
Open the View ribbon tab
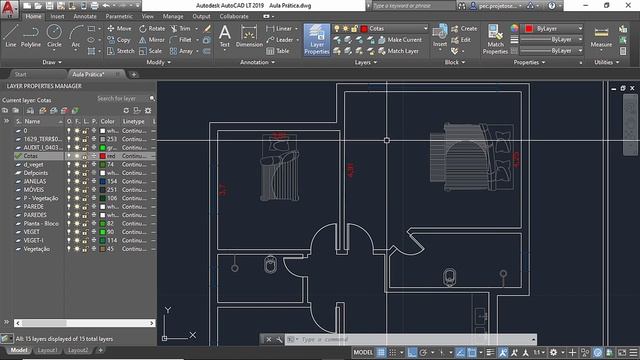147,16
